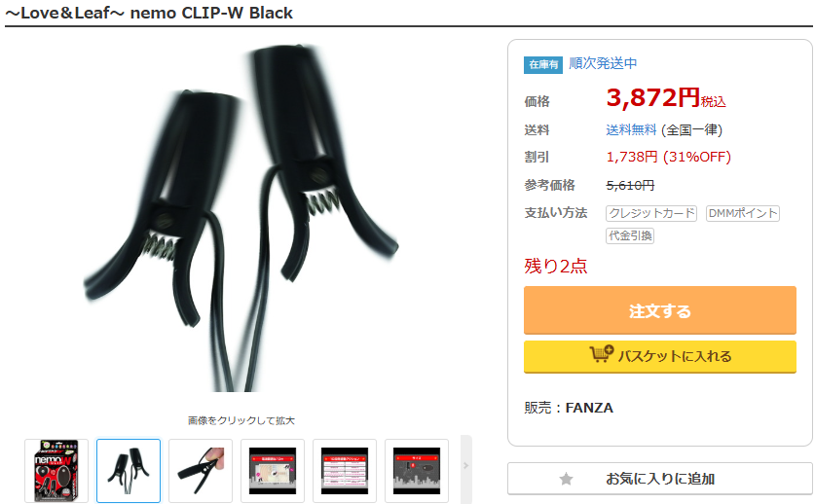The image size is (815, 504).
Task: Select the hand holding clip thumbnail
Action: 201,471
